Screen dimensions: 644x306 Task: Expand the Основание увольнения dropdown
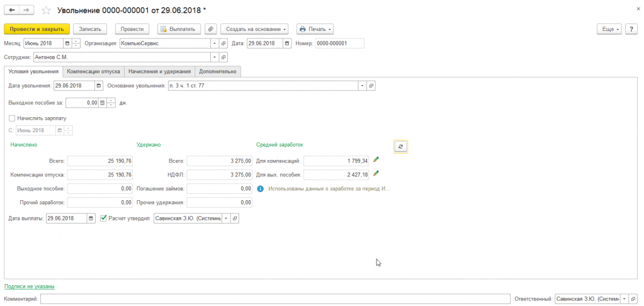click(362, 86)
